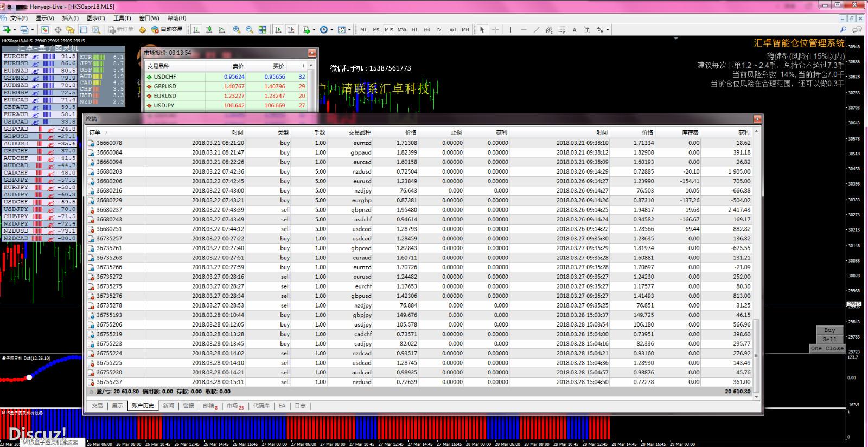Open the Profiles toolbar icon
This screenshot has height=447, width=868.
point(24,30)
